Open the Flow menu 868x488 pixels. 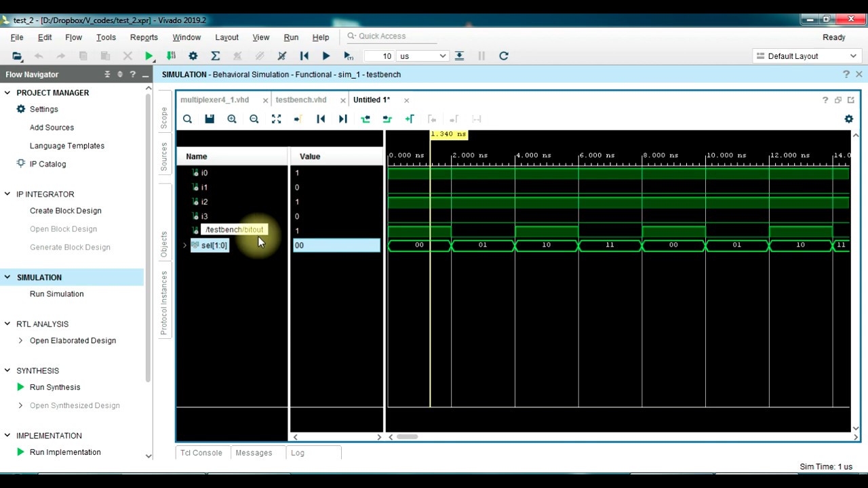(73, 37)
